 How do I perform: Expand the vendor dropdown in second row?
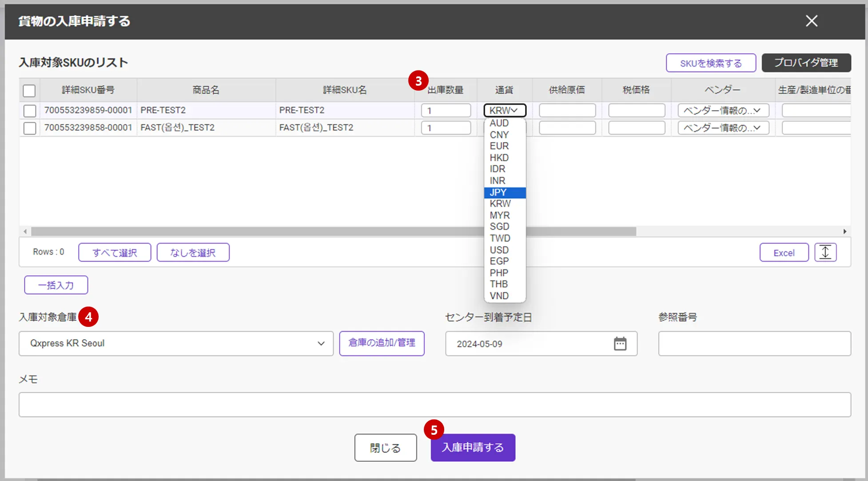tap(723, 128)
